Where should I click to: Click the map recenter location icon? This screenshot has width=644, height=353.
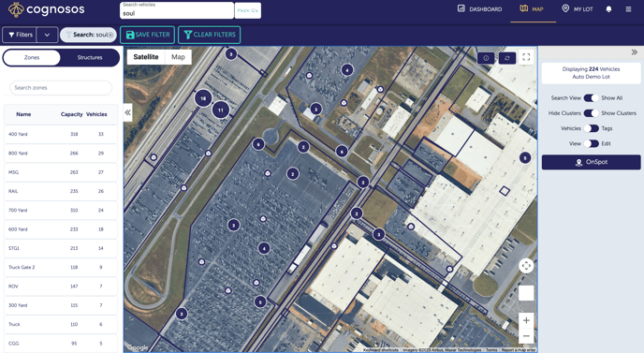click(526, 266)
